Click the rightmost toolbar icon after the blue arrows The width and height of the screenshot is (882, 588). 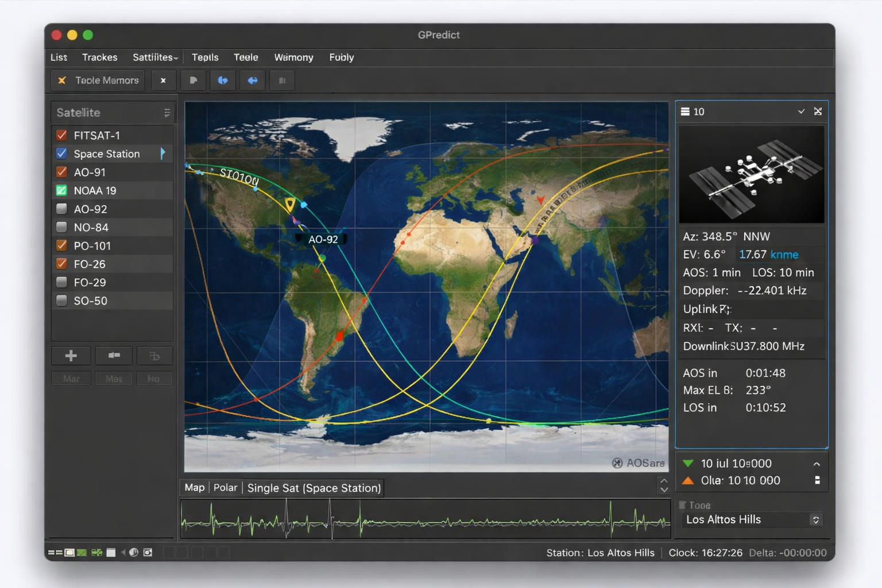click(282, 80)
